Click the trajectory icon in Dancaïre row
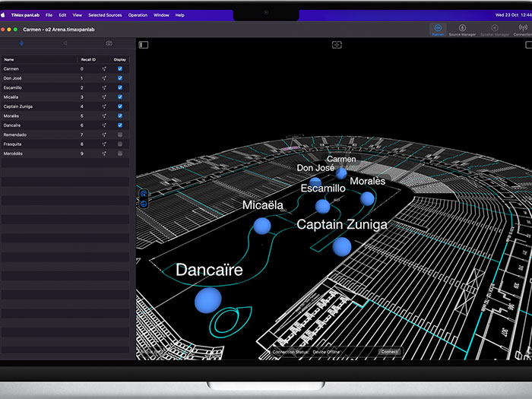The image size is (532, 399). 104,125
